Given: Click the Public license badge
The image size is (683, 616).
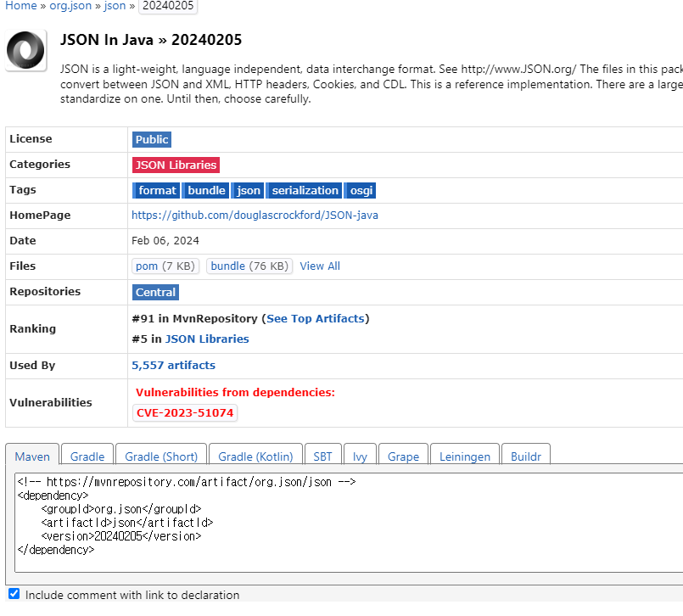Looking at the screenshot, I should (152, 140).
